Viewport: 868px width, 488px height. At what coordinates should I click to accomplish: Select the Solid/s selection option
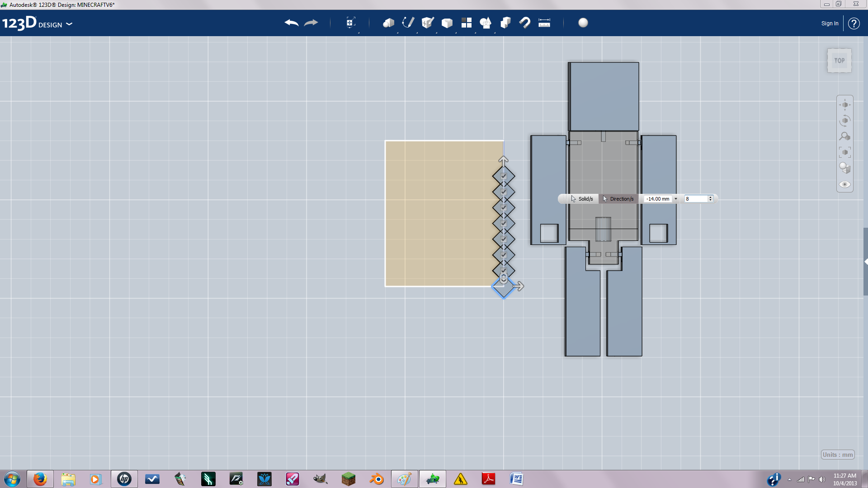coord(582,199)
